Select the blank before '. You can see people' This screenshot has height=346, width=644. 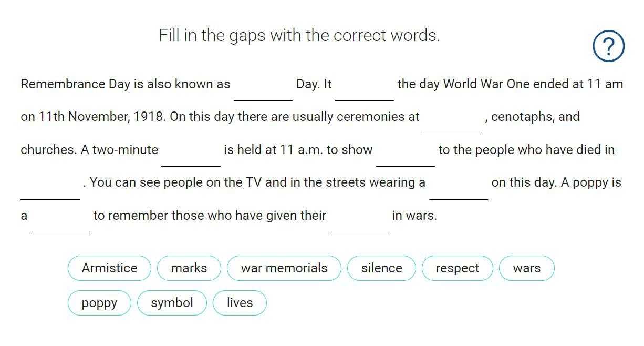pyautogui.click(x=50, y=187)
